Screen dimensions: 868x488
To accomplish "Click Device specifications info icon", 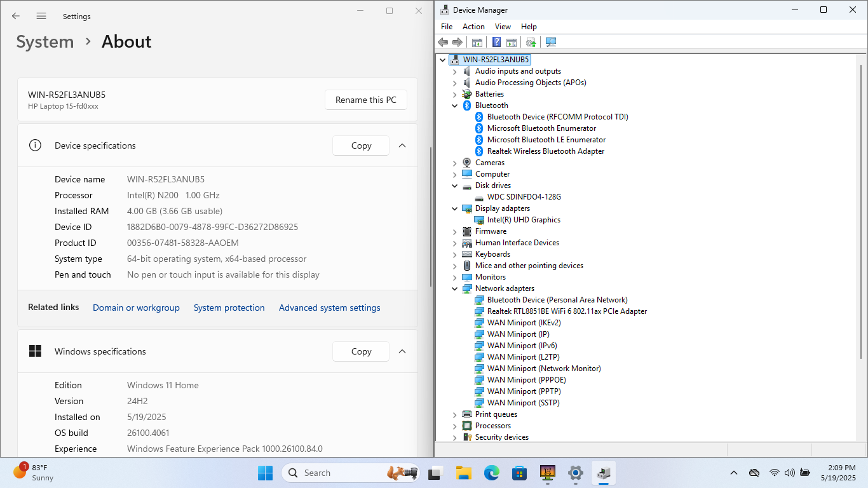I will [35, 146].
